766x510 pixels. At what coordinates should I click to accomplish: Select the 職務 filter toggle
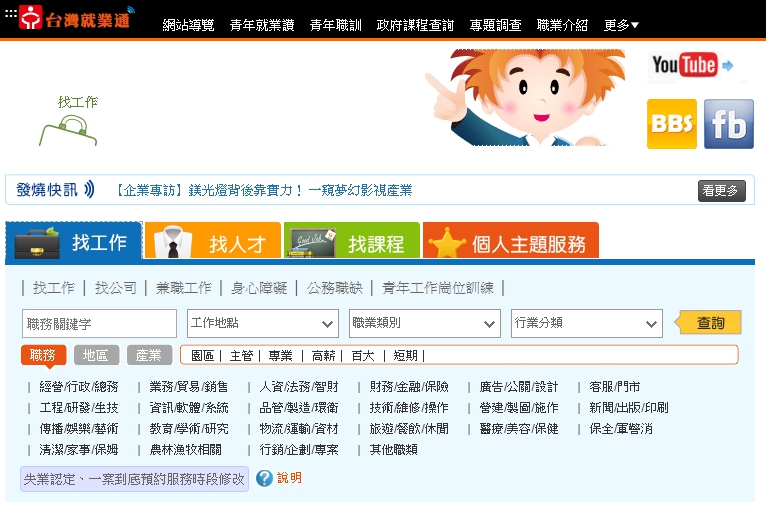coord(43,355)
